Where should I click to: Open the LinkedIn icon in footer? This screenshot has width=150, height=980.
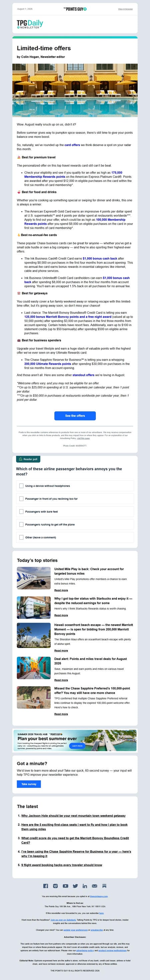[85, 886]
